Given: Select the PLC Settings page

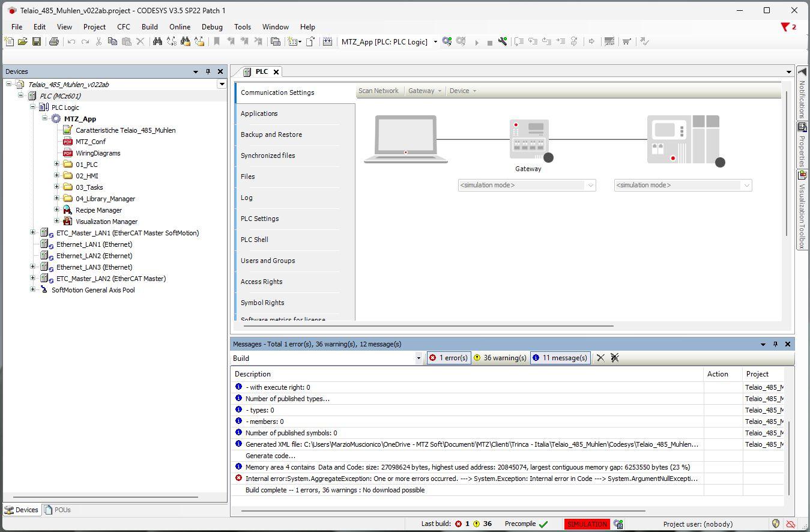Looking at the screenshot, I should point(259,219).
